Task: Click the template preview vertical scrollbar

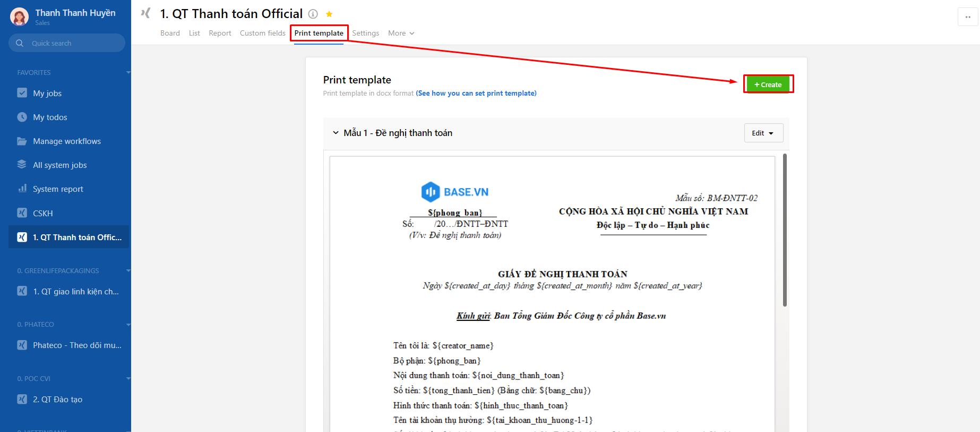Action: pos(785,230)
